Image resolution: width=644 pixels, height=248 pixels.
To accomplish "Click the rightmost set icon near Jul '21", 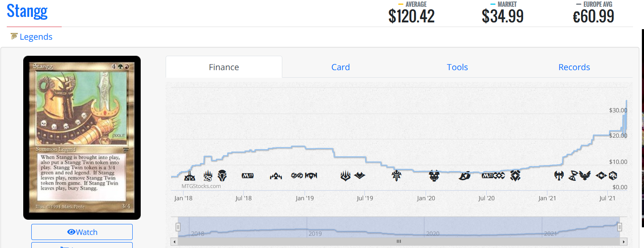I will pyautogui.click(x=612, y=175).
